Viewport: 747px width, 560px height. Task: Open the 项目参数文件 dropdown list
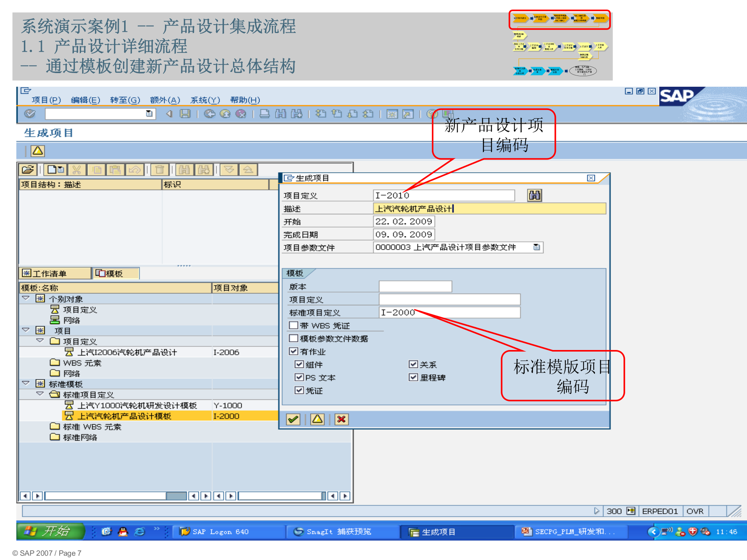(x=536, y=247)
